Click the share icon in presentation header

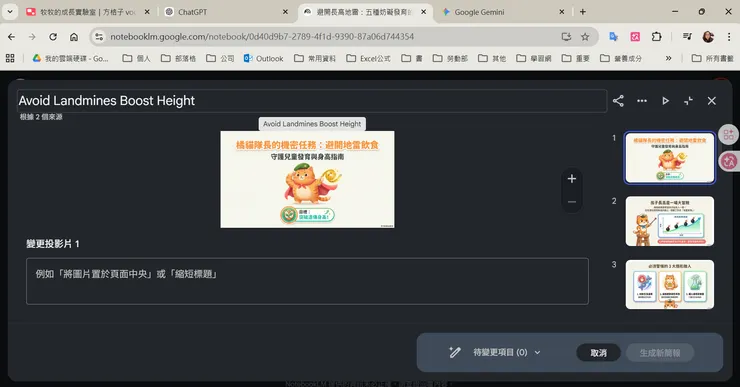[x=618, y=101]
